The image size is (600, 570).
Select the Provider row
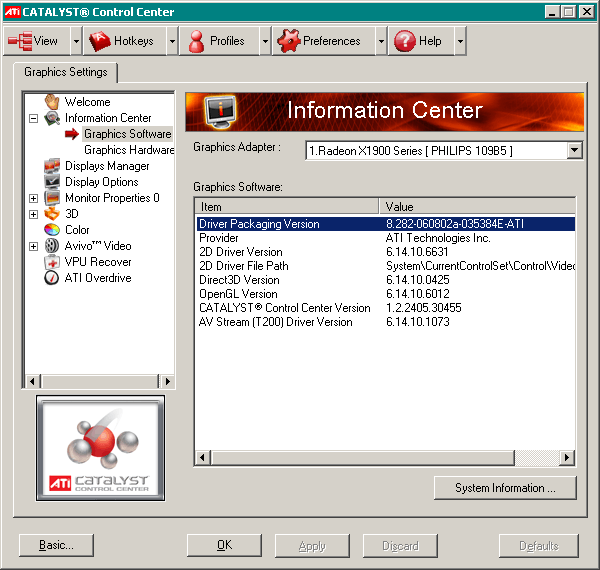(x=385, y=238)
